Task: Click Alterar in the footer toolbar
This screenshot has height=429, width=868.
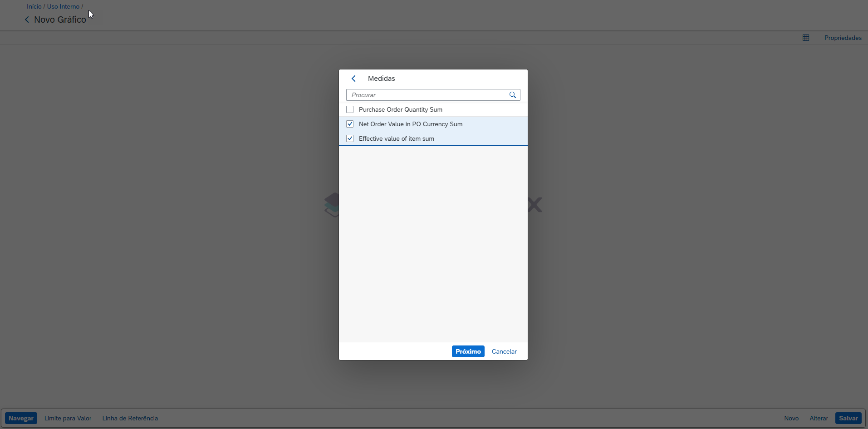Action: pos(819,418)
